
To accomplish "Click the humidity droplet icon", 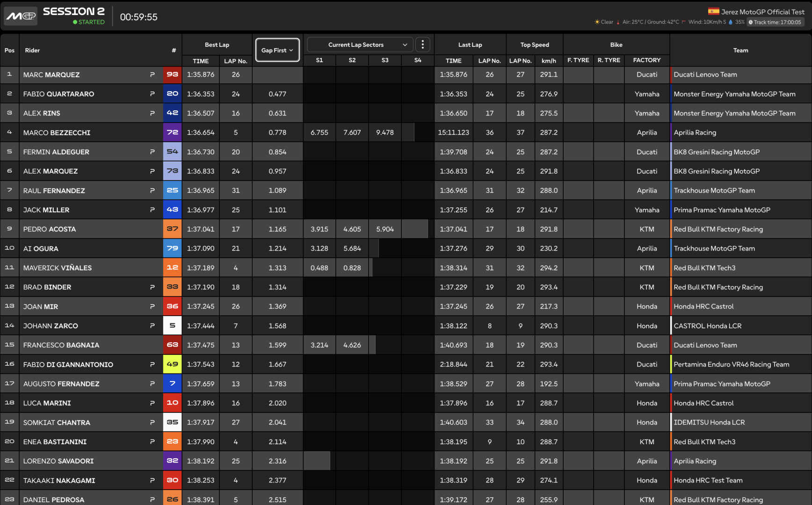I will [731, 22].
